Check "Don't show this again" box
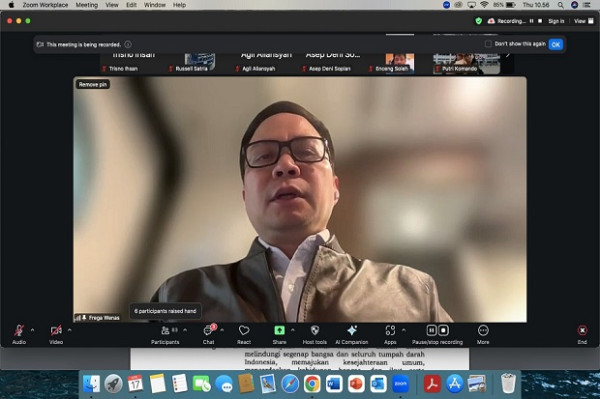 click(488, 44)
